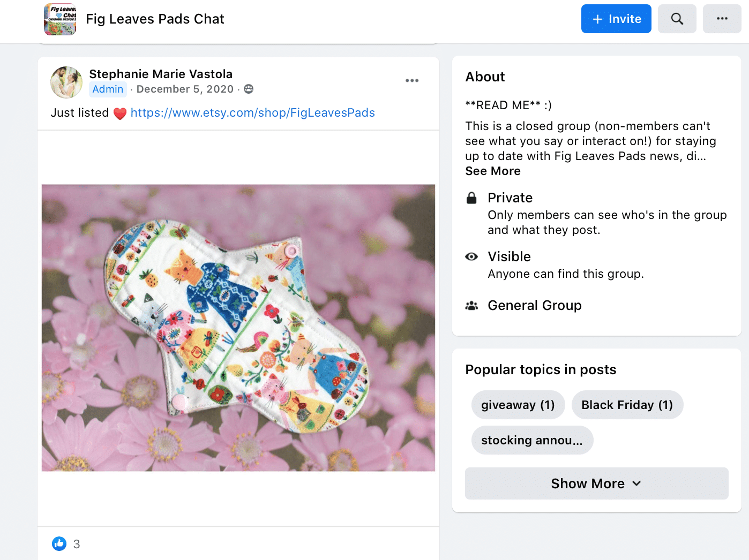Open the cloth pad post photo

238,328
